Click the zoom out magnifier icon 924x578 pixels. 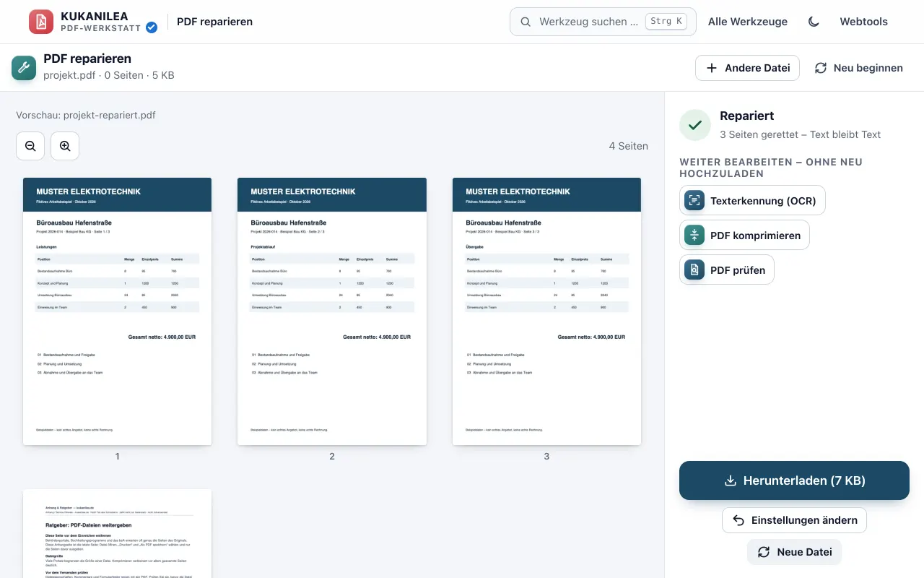pyautogui.click(x=30, y=146)
